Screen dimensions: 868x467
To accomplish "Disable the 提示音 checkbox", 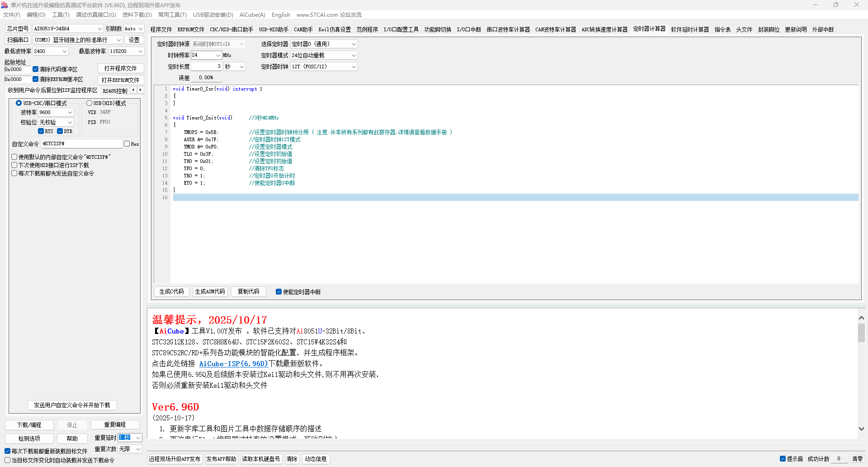I will point(783,459).
